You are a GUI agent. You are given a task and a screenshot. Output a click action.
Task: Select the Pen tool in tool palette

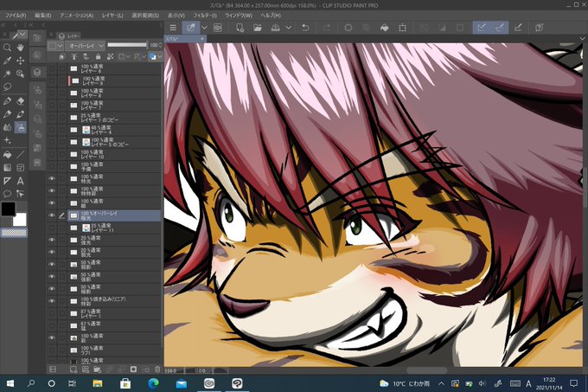coord(7,101)
